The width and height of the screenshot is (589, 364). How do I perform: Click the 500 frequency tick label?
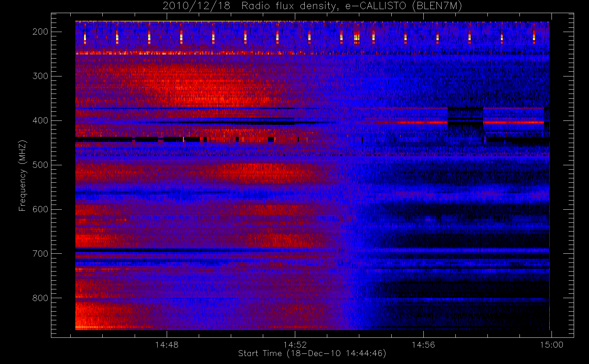[40, 165]
